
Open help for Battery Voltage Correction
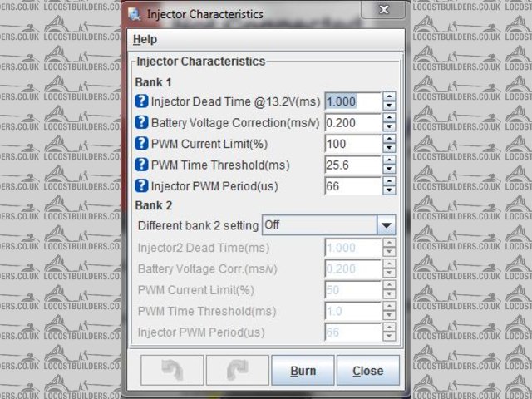pyautogui.click(x=141, y=122)
